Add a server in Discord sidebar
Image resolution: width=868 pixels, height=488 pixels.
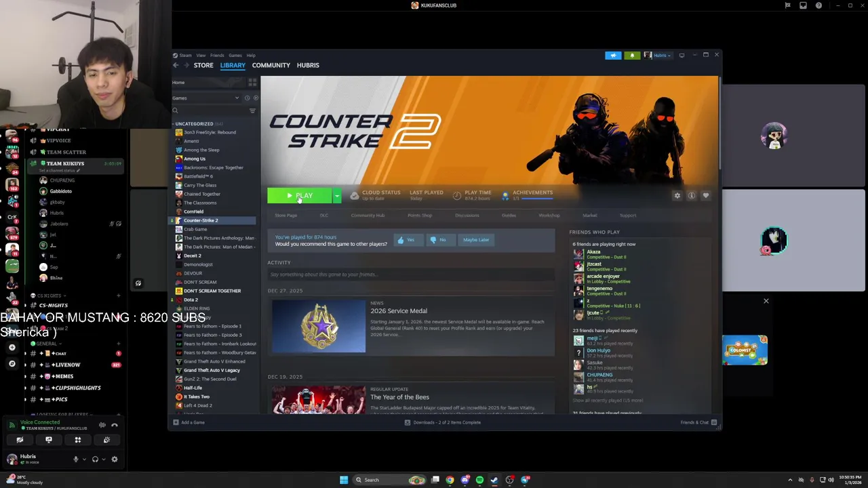coord(12,347)
